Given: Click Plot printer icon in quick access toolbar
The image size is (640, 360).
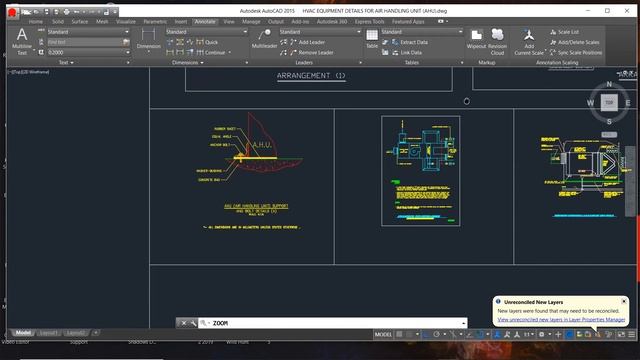Looking at the screenshot, I should click(67, 12).
